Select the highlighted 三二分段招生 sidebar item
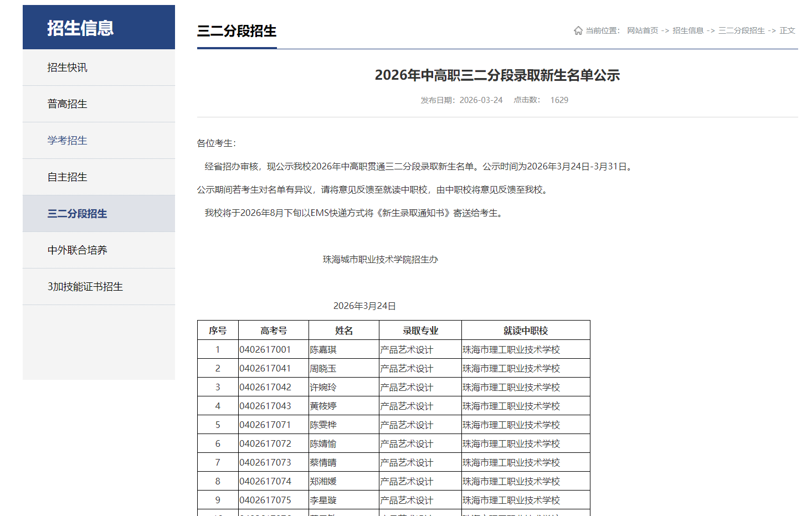 (76, 213)
